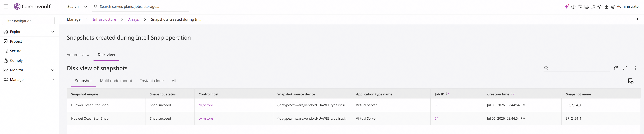Image resolution: width=644 pixels, height=134 pixels.
Task: Click Huawei OceanStor Snap in job 54 row
Action: tap(90, 119)
